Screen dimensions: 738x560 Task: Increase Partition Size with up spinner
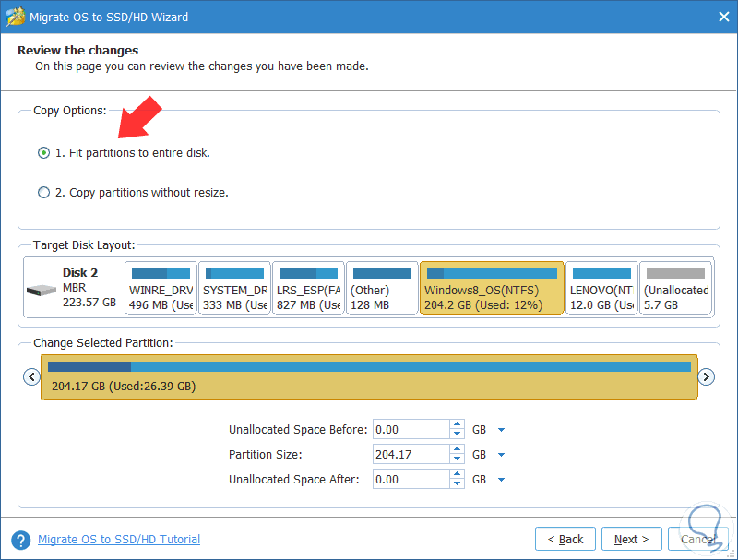pos(457,449)
